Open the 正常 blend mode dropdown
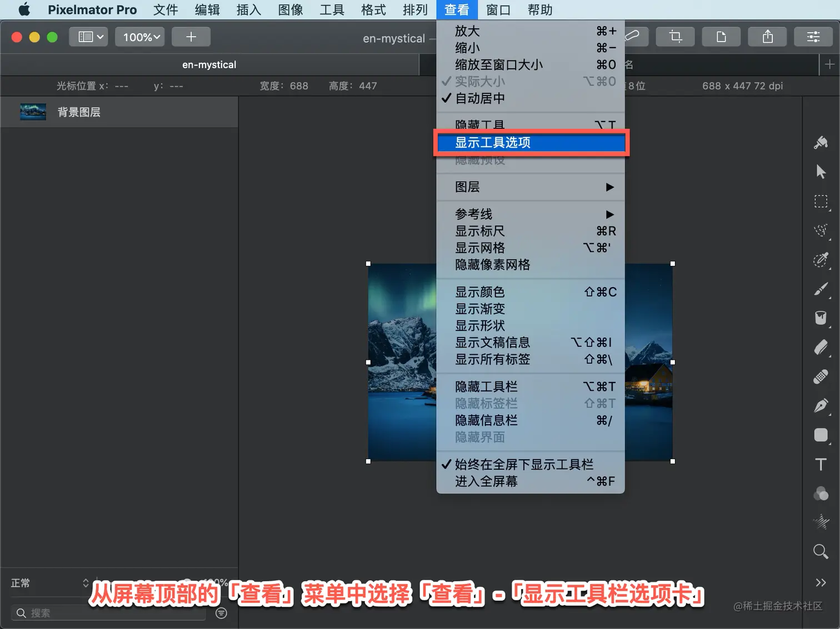 pyautogui.click(x=50, y=583)
